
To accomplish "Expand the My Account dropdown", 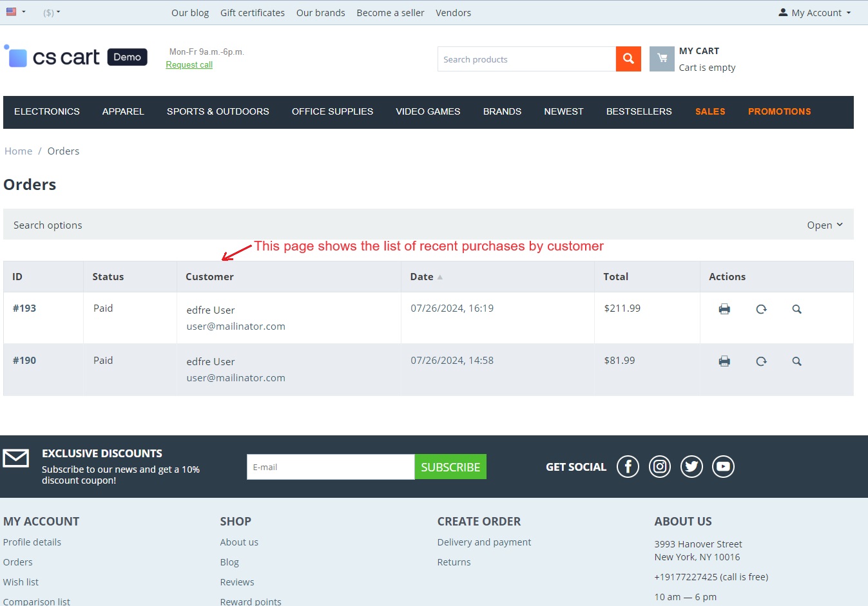I will tap(815, 13).
